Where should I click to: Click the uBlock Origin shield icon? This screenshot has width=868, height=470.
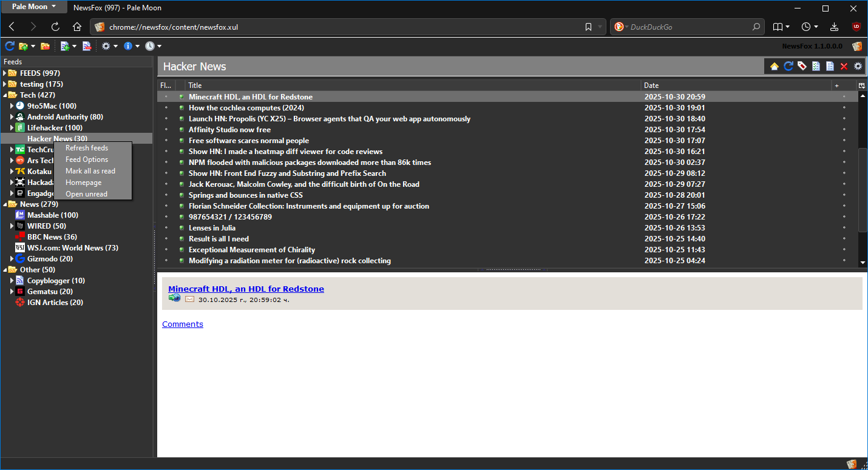click(856, 27)
